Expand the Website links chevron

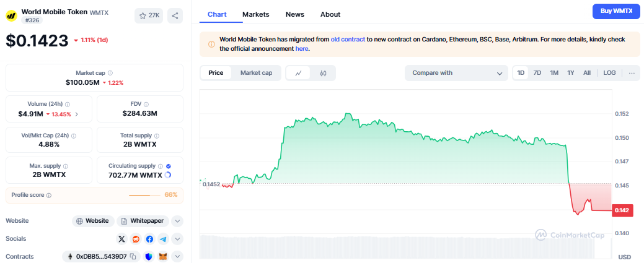pos(177,221)
